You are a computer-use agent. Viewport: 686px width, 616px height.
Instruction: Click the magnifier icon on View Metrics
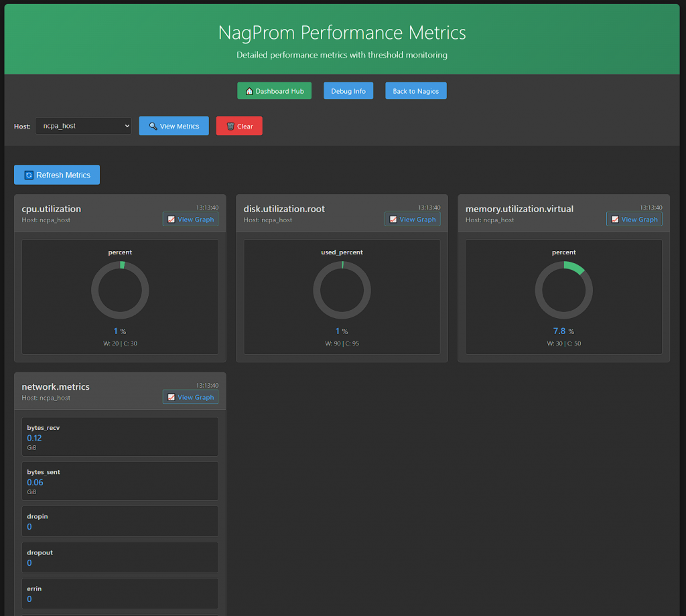coord(153,126)
